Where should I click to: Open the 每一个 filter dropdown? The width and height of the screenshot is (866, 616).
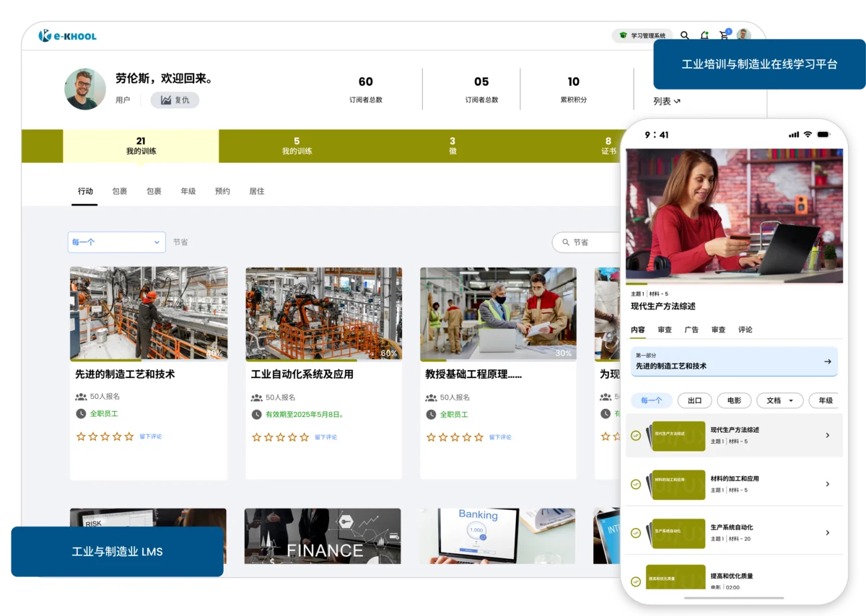[115, 242]
